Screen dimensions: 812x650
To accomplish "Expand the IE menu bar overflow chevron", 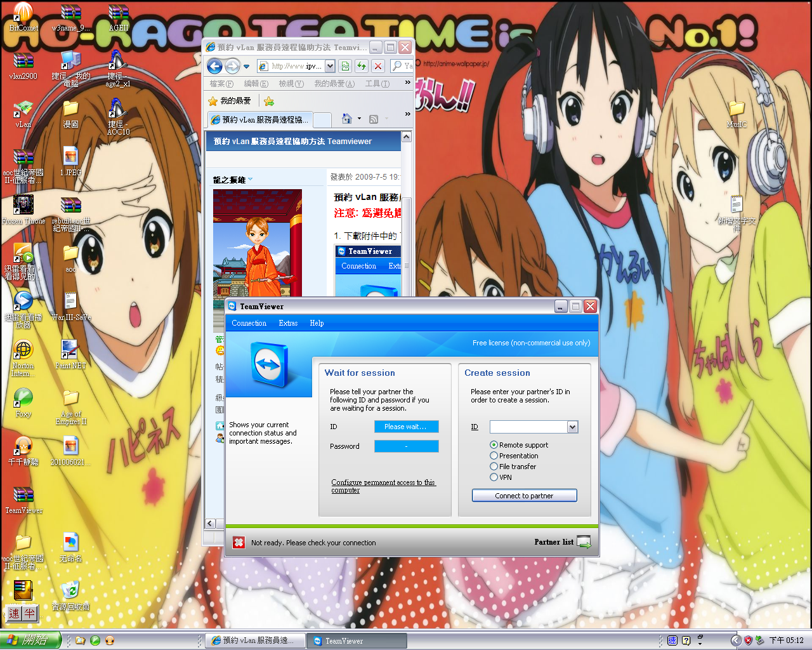I will point(407,83).
